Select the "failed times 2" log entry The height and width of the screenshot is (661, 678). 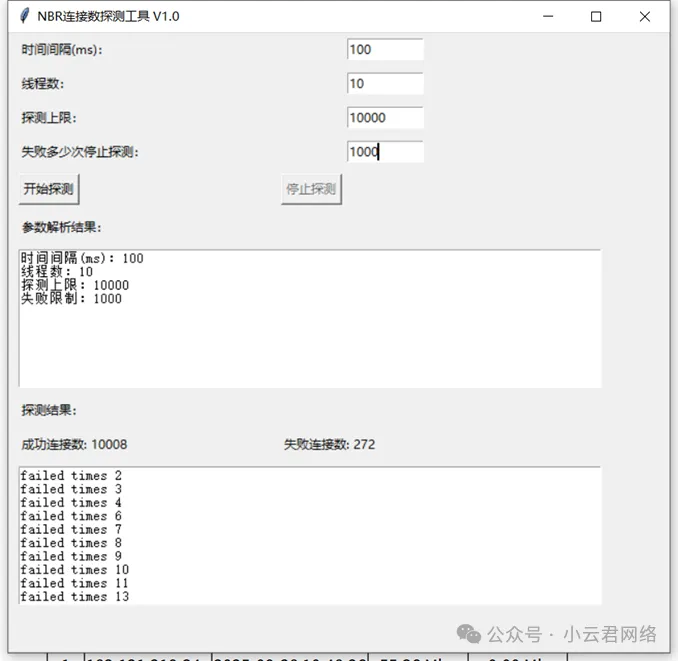tap(70, 476)
